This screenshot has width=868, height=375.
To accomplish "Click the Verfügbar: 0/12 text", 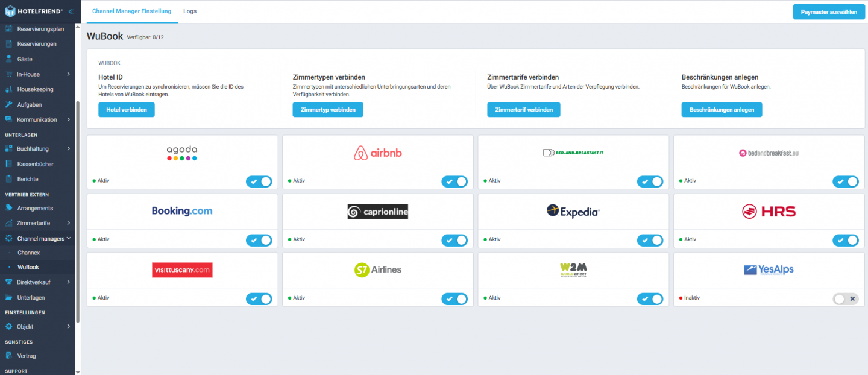I will coord(145,37).
